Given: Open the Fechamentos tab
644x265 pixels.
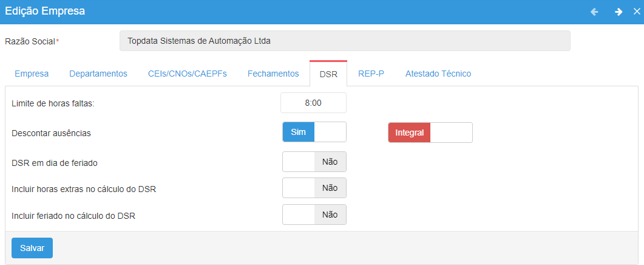Looking at the screenshot, I should (273, 74).
